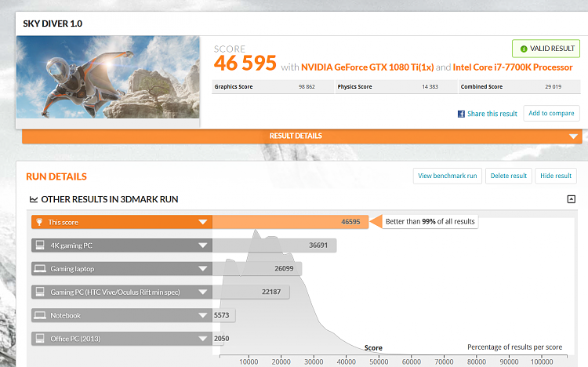This screenshot has width=588, height=367.
Task: Click the Physics Score value 14 383
Action: (x=430, y=87)
